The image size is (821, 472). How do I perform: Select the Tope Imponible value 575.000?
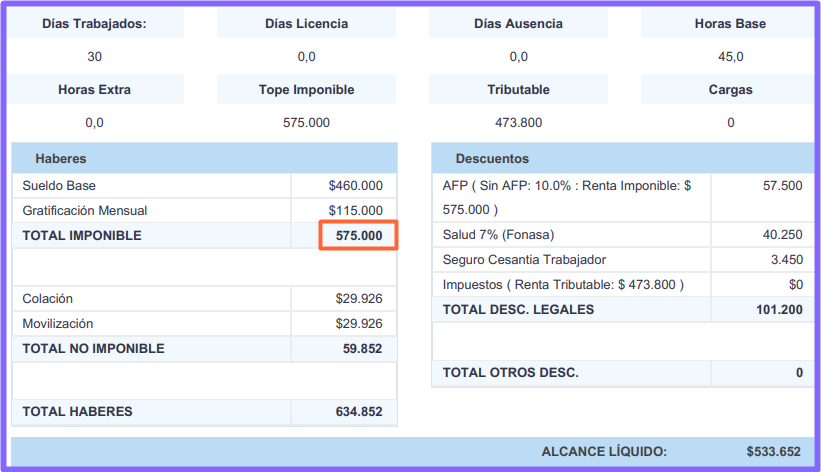tap(306, 123)
